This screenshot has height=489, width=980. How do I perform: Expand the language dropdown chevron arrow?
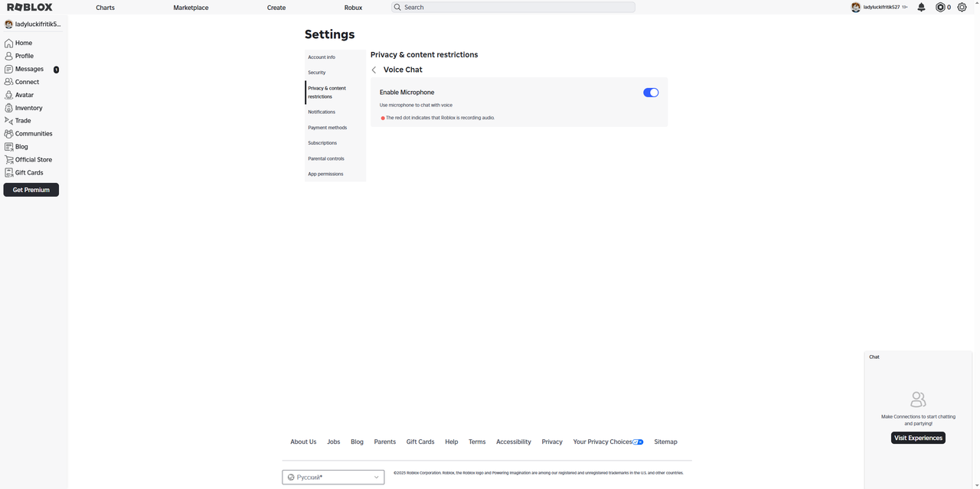point(376,478)
